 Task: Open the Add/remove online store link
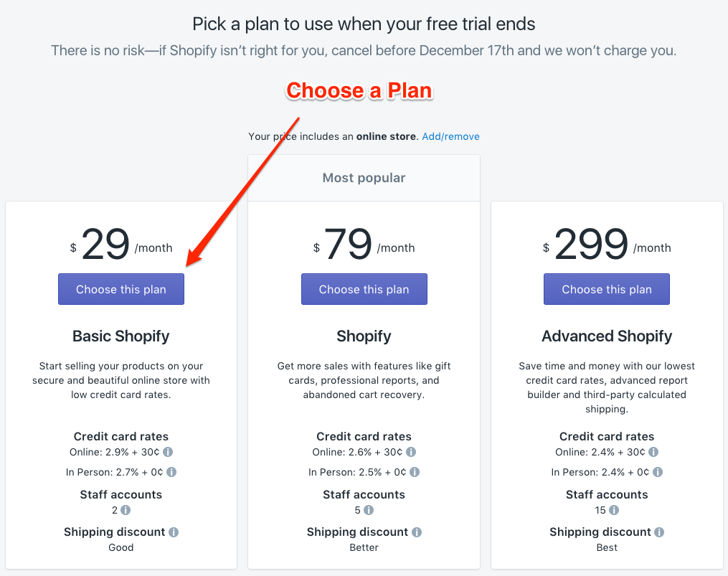(450, 136)
